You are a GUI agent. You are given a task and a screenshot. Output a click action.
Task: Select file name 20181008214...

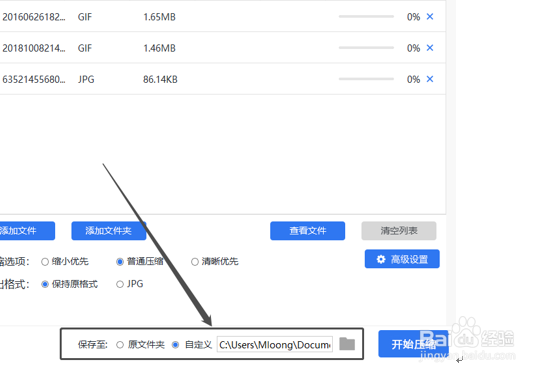(33, 48)
